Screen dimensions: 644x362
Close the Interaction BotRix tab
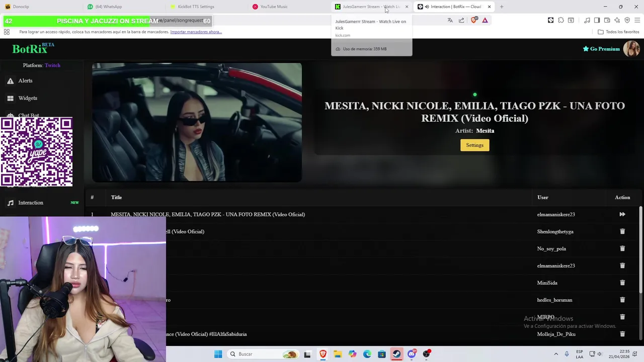489,7
